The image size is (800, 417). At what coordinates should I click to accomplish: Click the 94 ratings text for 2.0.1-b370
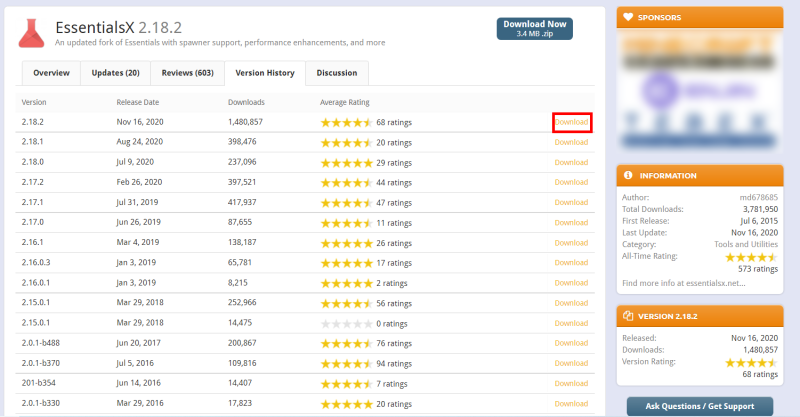tap(394, 364)
